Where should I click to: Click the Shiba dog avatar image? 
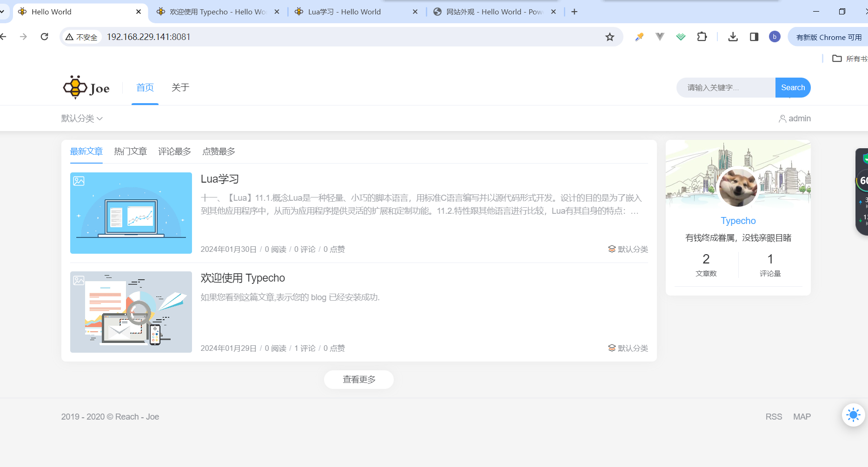pos(738,187)
